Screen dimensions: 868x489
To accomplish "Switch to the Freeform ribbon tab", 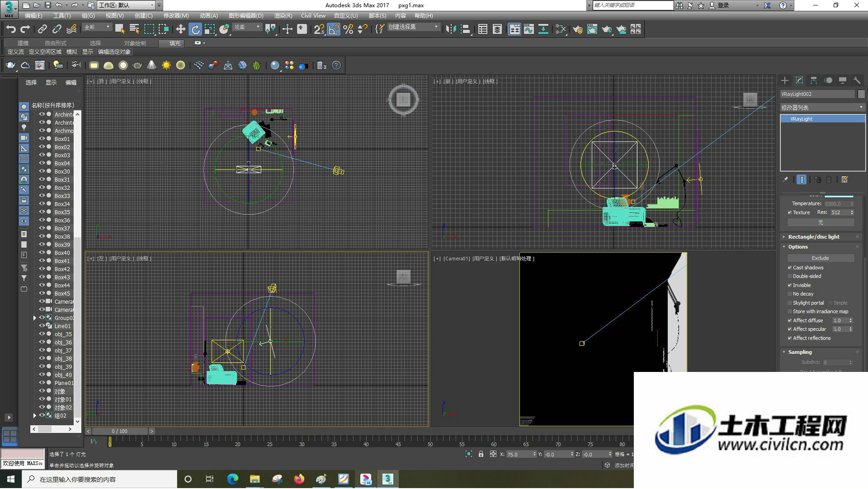I will click(55, 43).
